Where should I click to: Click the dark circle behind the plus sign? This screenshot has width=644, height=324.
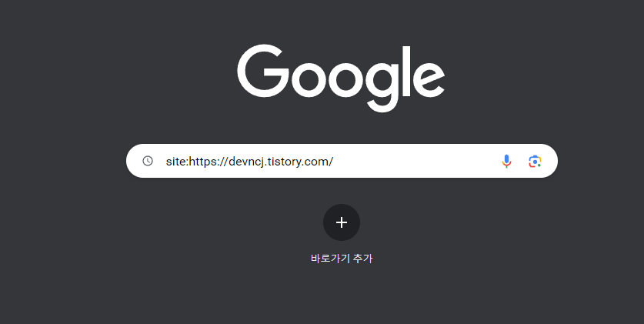[x=342, y=222]
